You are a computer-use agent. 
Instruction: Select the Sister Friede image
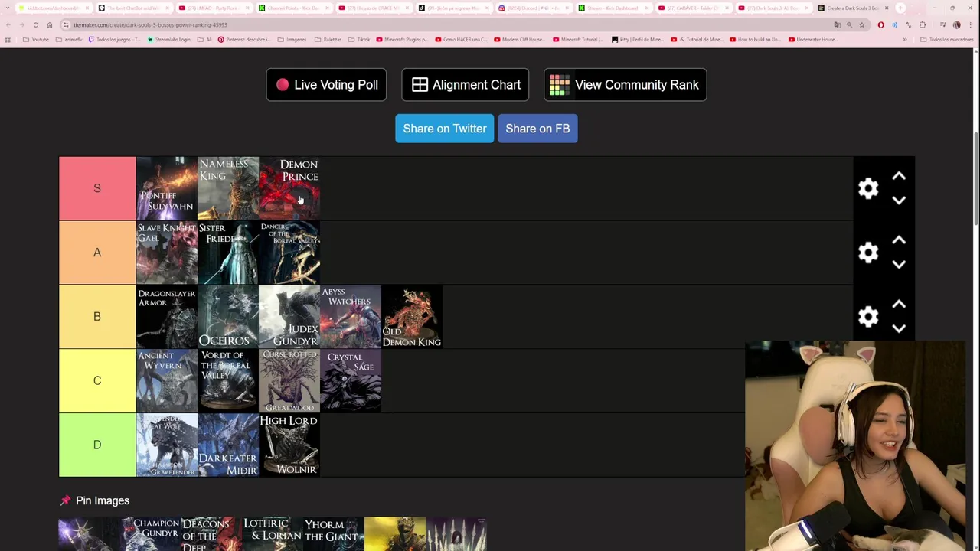(x=228, y=253)
